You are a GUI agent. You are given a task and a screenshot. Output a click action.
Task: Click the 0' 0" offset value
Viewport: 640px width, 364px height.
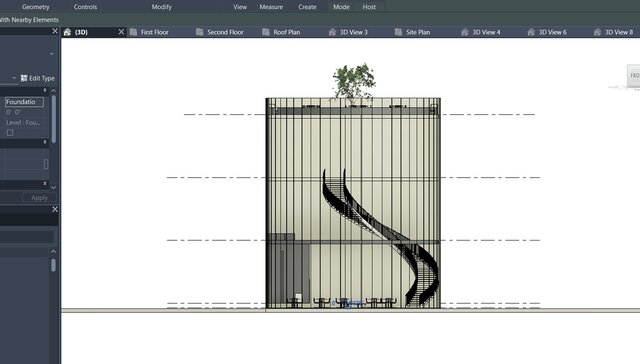(x=14, y=112)
